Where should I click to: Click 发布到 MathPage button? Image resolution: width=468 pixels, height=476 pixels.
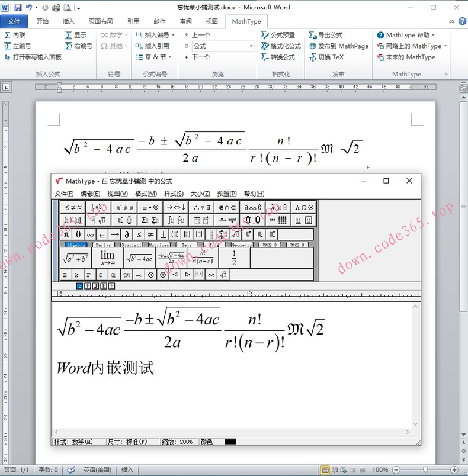338,46
